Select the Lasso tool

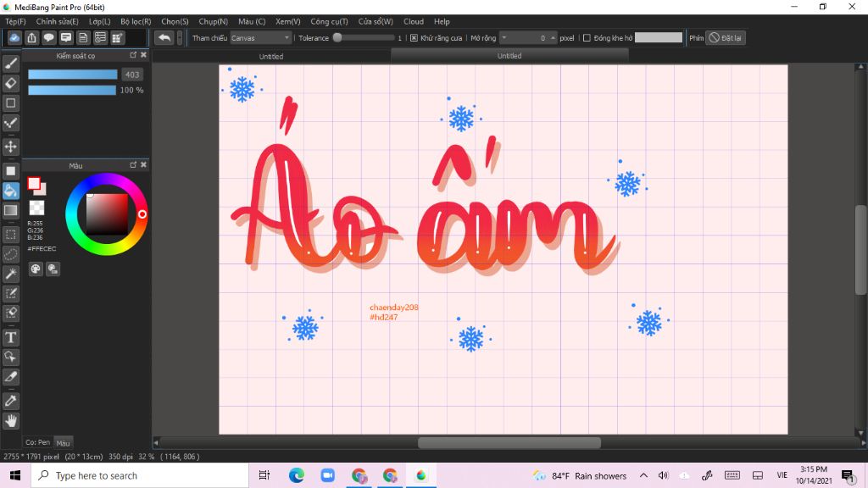click(x=10, y=254)
